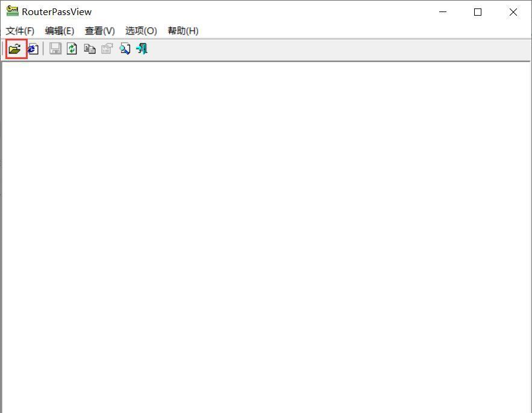The image size is (532, 413).
Task: Click the Exit door icon in toolbar
Action: (x=142, y=49)
